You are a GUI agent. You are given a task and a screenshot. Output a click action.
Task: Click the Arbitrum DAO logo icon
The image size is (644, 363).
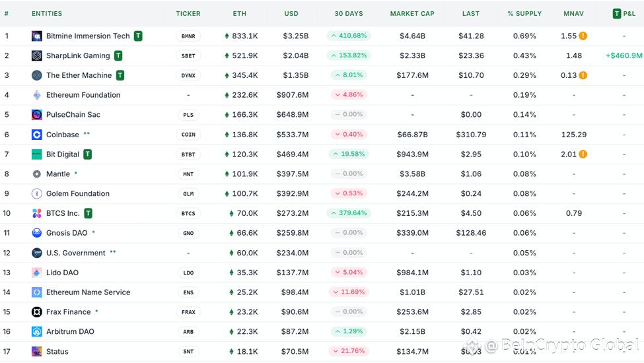point(36,331)
